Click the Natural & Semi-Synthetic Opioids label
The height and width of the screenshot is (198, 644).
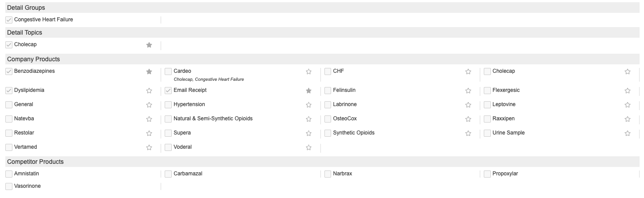tap(213, 119)
